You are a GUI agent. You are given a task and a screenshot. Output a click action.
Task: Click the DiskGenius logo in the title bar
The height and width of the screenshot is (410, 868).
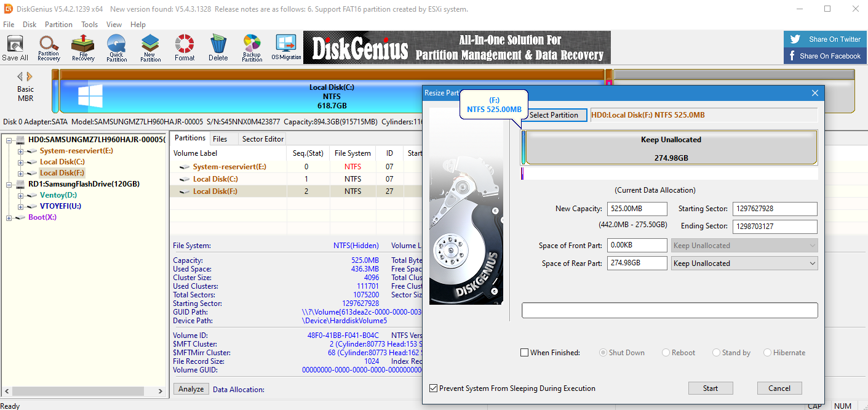point(8,9)
